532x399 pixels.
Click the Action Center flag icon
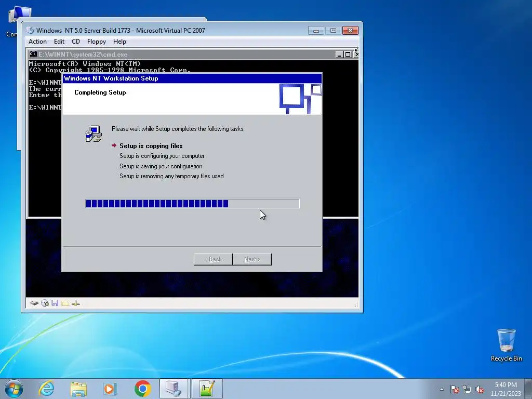(x=455, y=389)
